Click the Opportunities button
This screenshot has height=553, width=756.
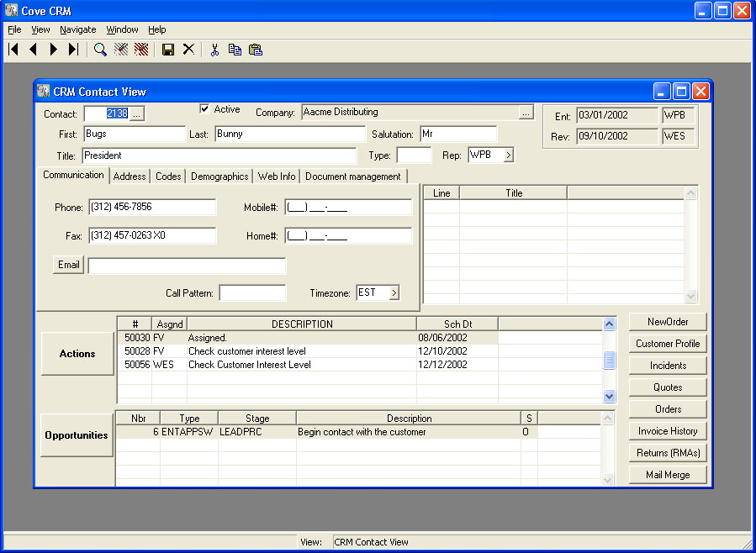tap(77, 435)
